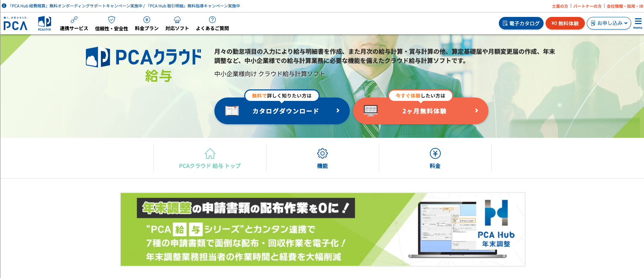644x278 pixels.
Task: Click the shield icon above 信頼性・安全性
Action: [x=112, y=20]
